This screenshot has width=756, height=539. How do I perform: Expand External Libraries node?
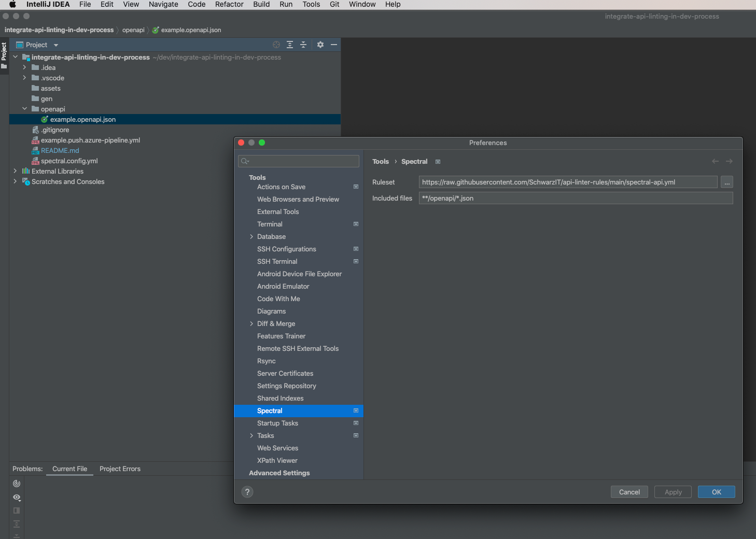15,171
